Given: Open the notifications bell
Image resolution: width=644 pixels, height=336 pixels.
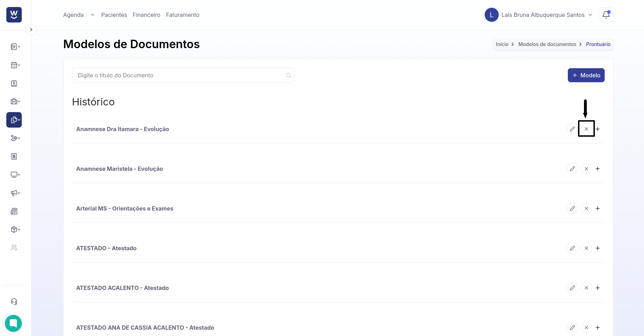Looking at the screenshot, I should click(606, 15).
